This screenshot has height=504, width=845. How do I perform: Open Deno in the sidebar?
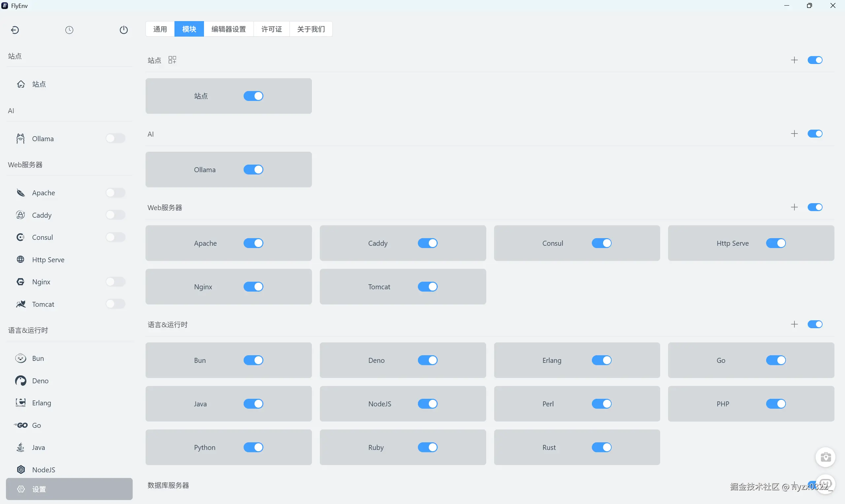(40, 381)
